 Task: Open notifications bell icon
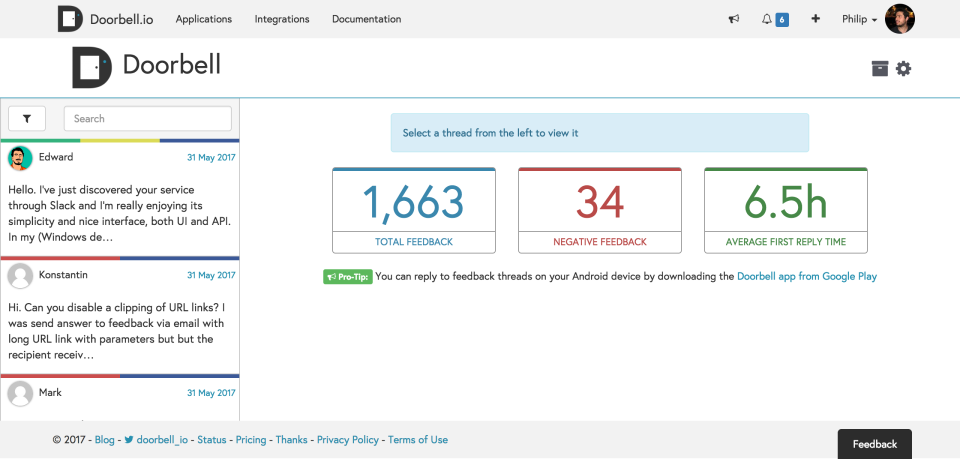point(767,19)
